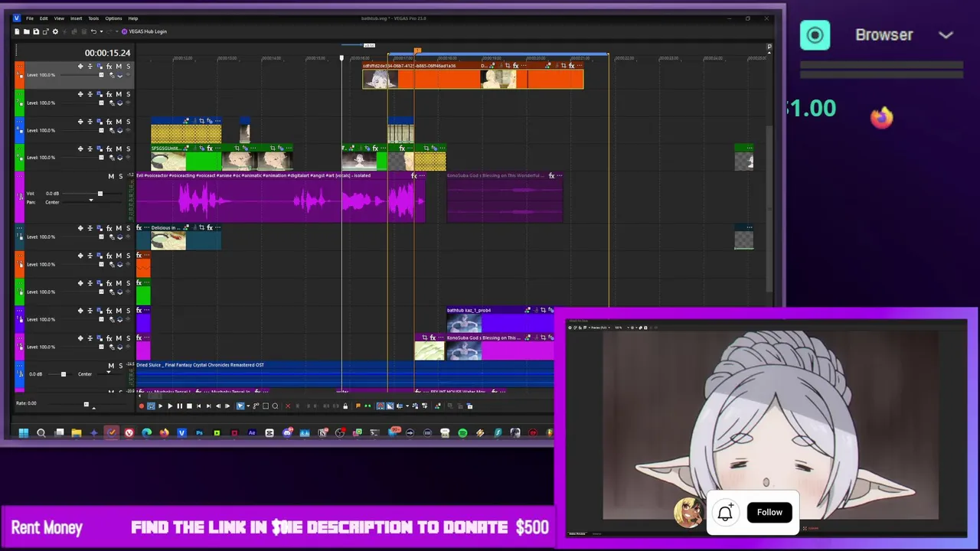Open Track FX on orange track 6
This screenshot has height=551, width=980.
(109, 67)
